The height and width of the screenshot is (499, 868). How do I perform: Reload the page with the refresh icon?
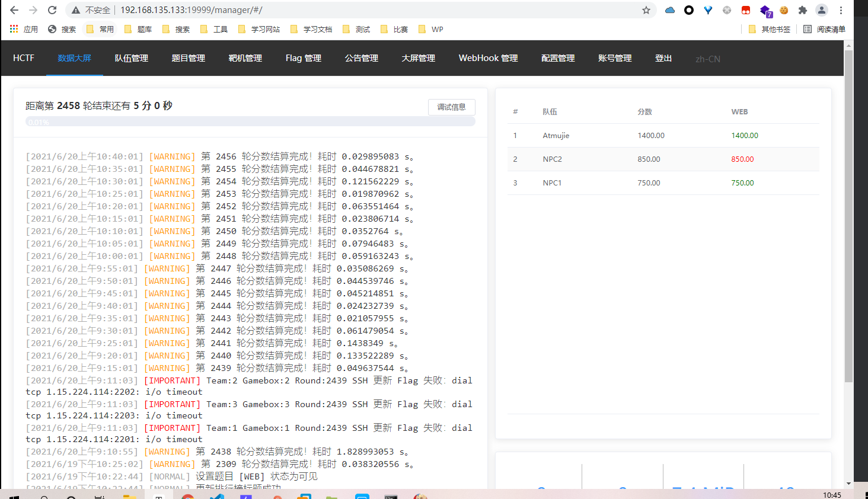(x=52, y=10)
